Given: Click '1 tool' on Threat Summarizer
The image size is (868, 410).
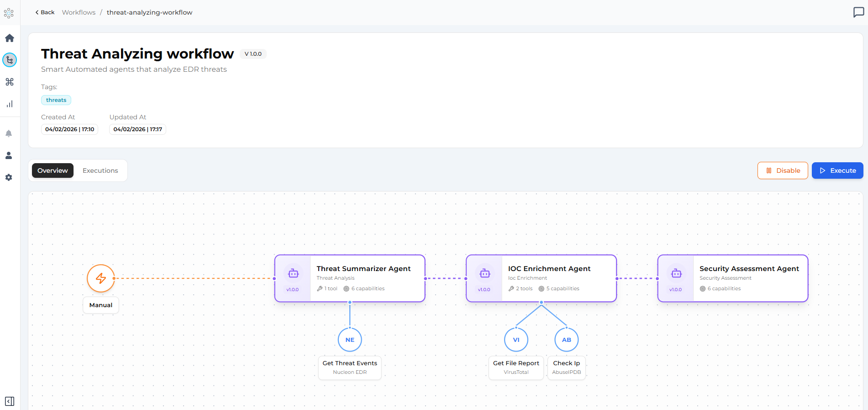Looking at the screenshot, I should (327, 288).
